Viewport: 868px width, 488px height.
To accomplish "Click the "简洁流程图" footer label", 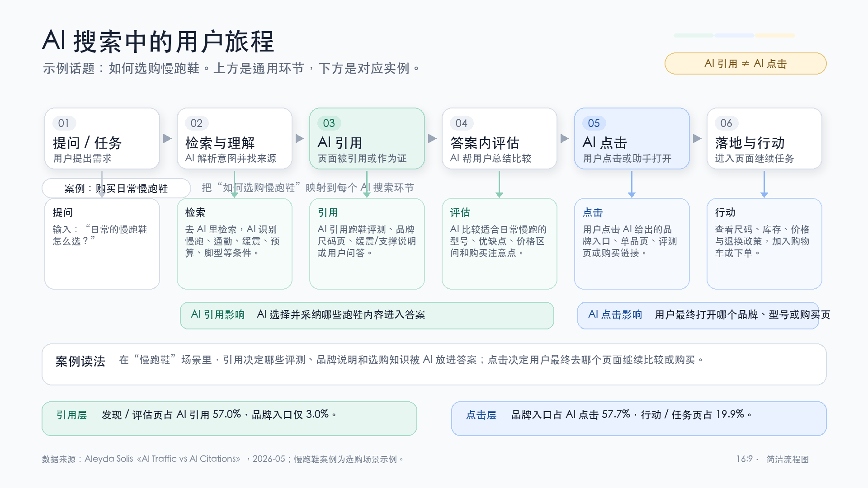I will coord(788,459).
